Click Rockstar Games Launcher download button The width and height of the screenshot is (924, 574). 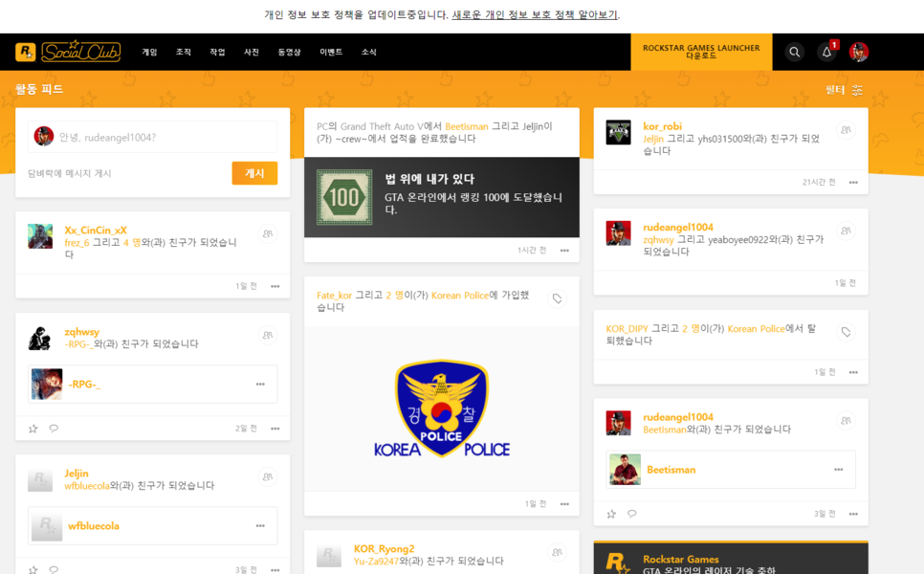[x=701, y=52]
